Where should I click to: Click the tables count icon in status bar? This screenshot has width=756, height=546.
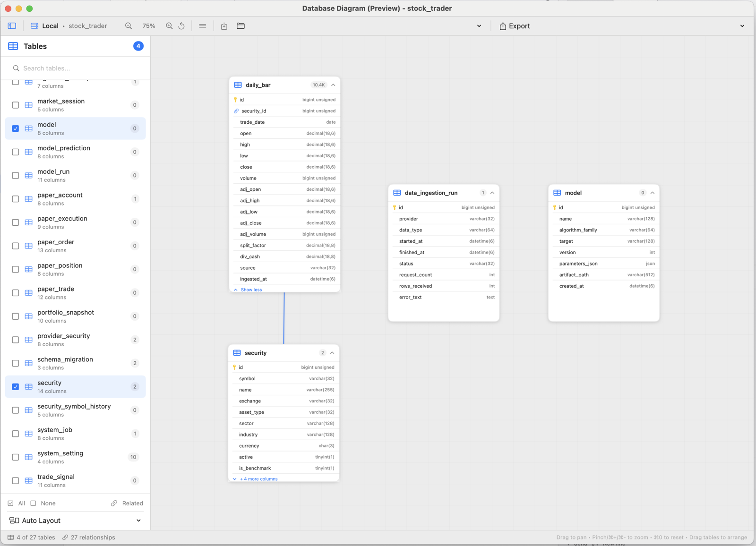point(10,537)
